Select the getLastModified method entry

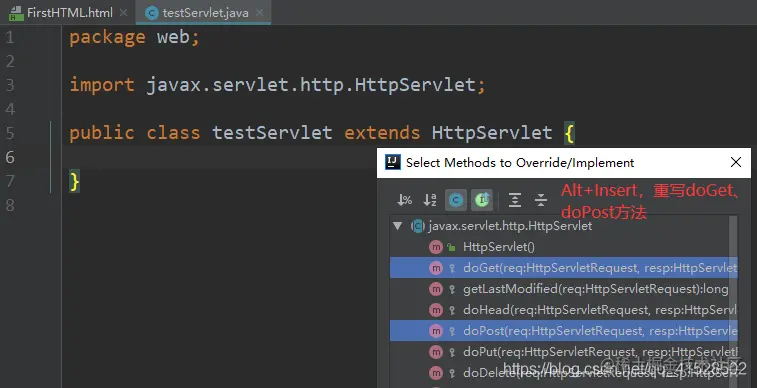pyautogui.click(x=563, y=289)
